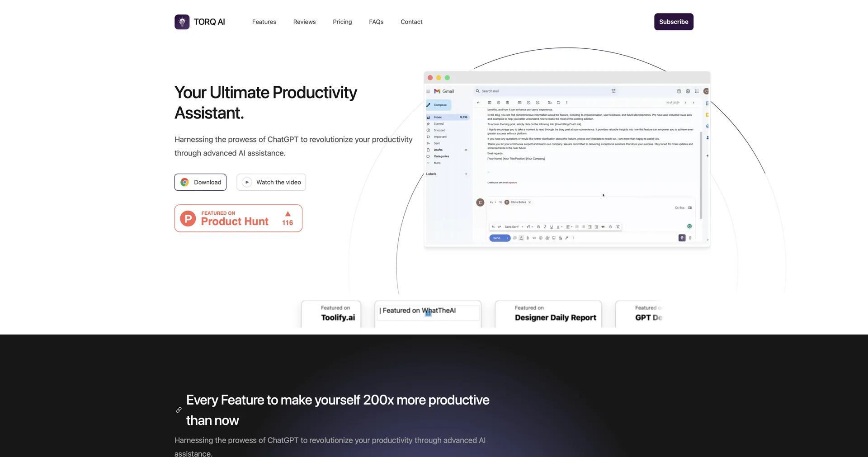Click the Watch the video button
This screenshot has width=868, height=457.
tap(271, 182)
